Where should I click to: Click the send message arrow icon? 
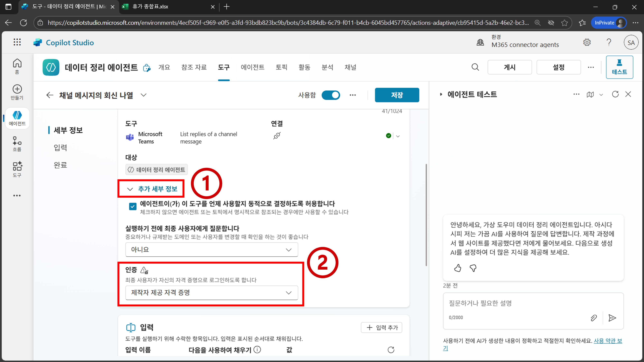pyautogui.click(x=612, y=318)
